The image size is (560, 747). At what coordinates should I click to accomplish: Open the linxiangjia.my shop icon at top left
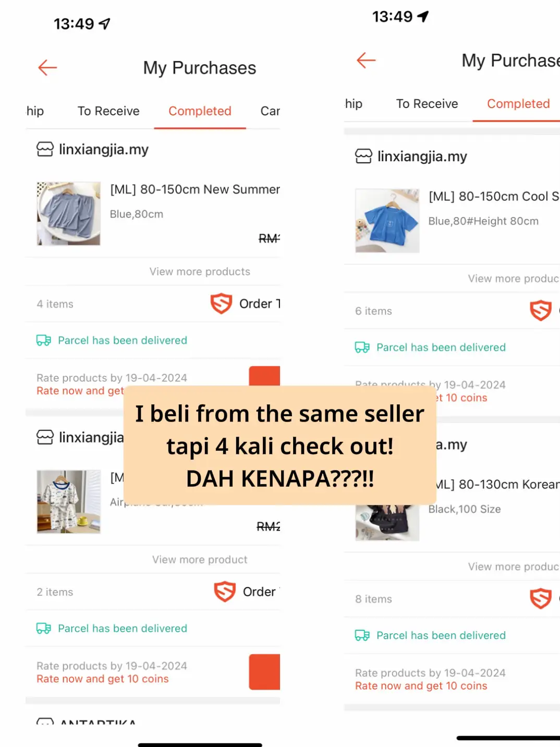pos(45,150)
